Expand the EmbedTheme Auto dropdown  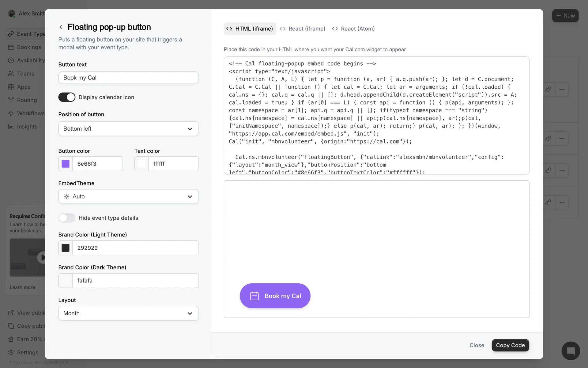coord(128,197)
